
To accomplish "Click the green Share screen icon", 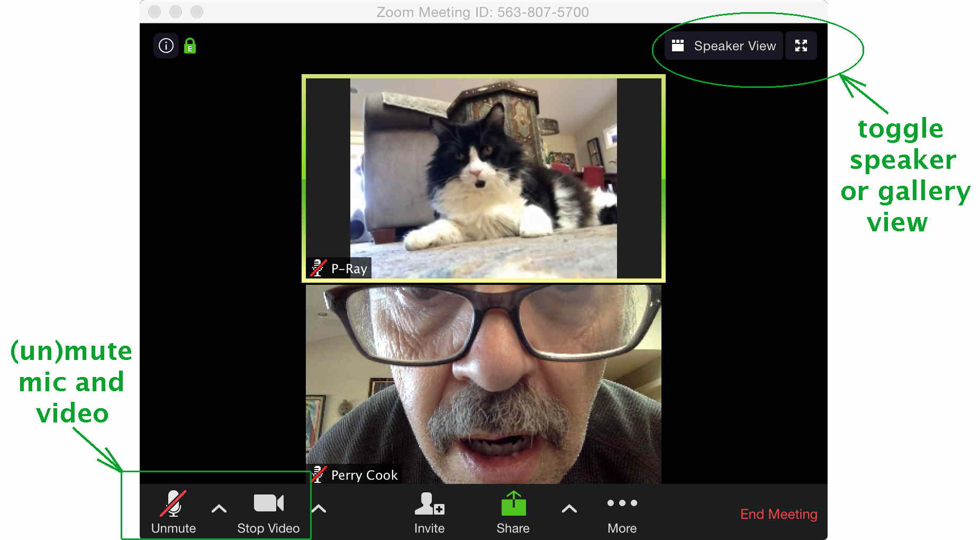I will click(513, 504).
